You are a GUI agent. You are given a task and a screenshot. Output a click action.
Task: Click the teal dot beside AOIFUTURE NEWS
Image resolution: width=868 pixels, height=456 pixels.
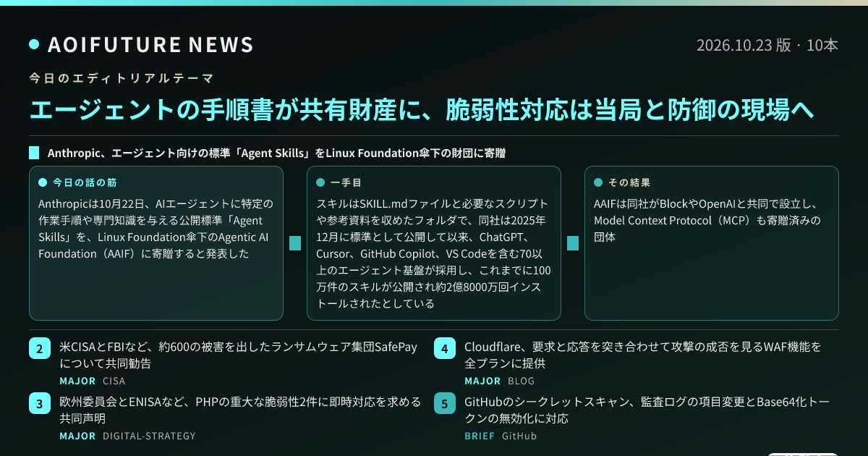click(34, 45)
